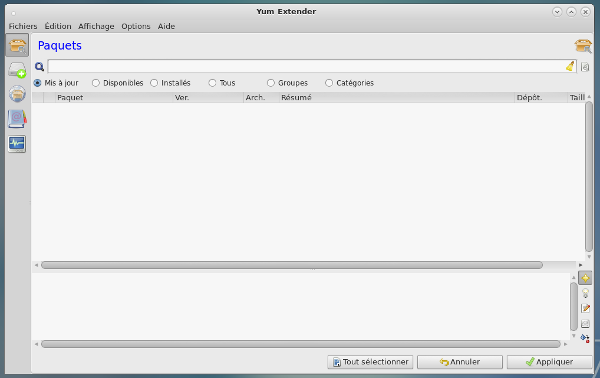This screenshot has height=378, width=600.
Task: Click the 'Tout sélectionner' button
Action: (x=370, y=362)
